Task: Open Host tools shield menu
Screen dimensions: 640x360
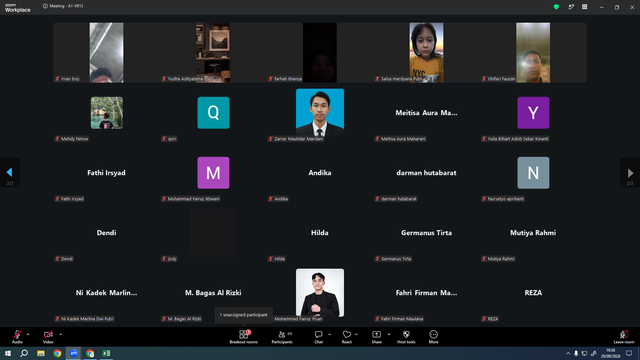Action: (x=406, y=337)
